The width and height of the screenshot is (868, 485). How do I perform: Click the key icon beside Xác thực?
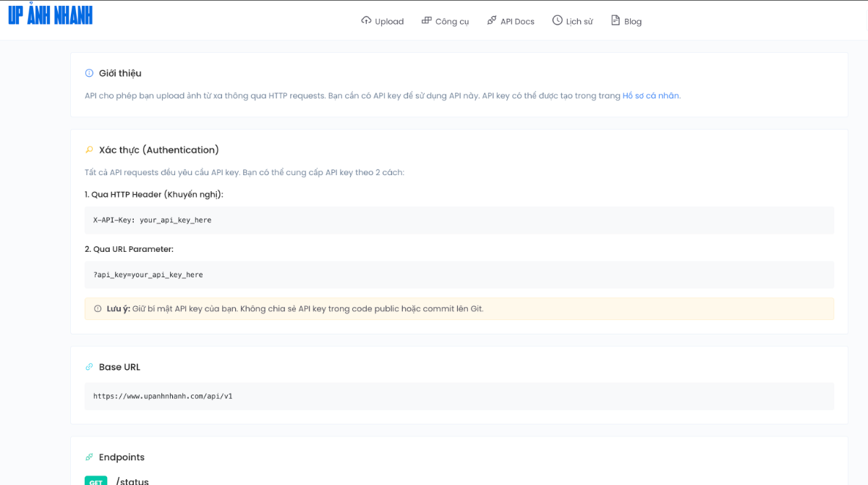pos(90,150)
